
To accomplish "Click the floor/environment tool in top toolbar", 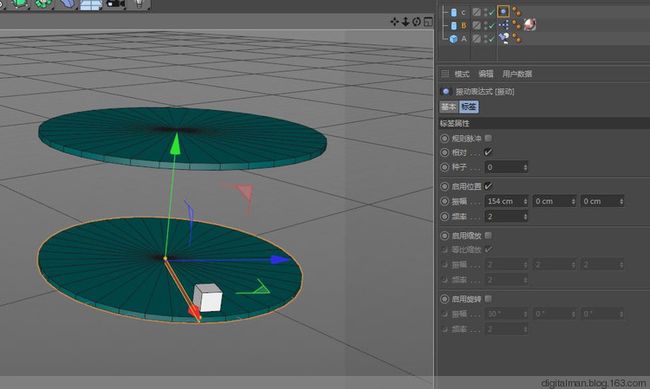I will pyautogui.click(x=91, y=4).
